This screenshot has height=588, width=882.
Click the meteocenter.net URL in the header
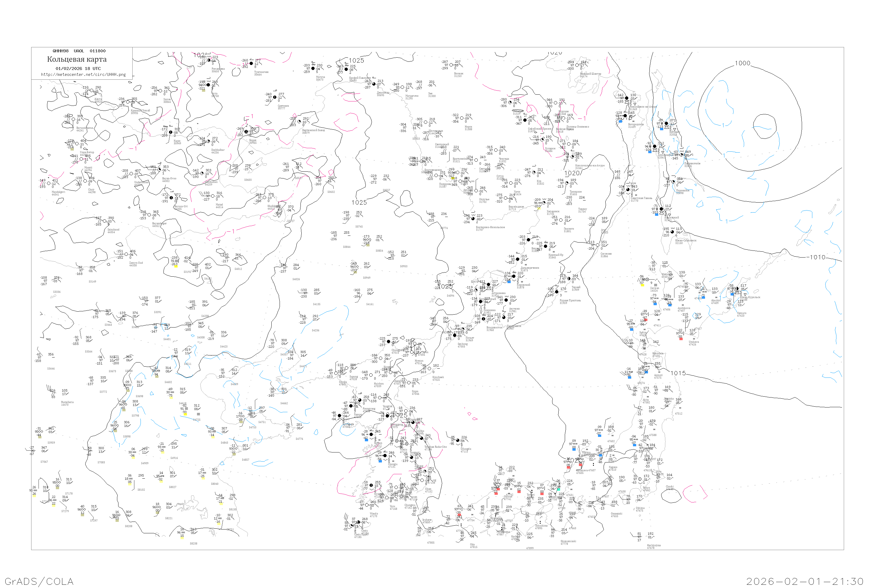coord(83,75)
